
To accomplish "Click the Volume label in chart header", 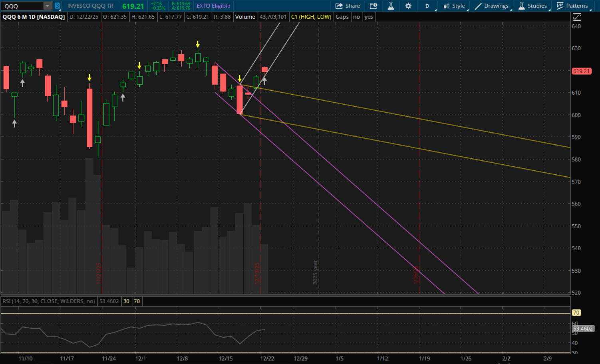I will coord(245,17).
